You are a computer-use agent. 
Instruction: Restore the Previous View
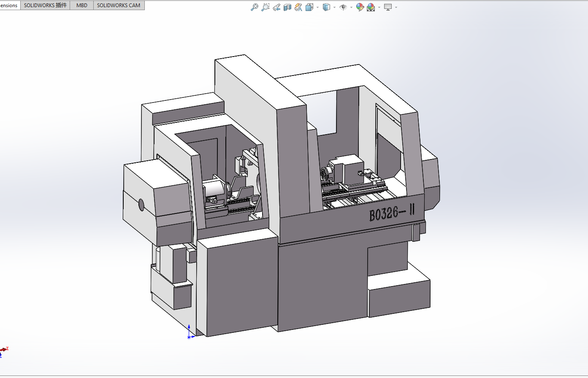tap(276, 7)
